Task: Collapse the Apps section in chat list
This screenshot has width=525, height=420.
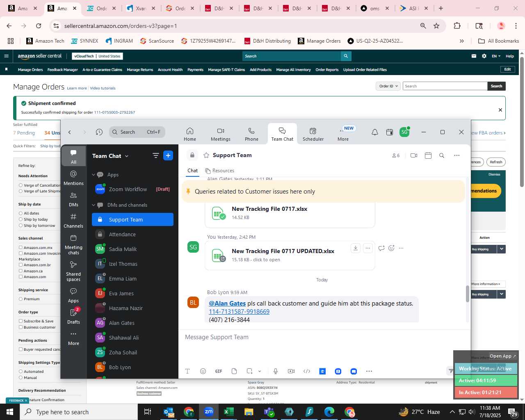Action: point(94,175)
